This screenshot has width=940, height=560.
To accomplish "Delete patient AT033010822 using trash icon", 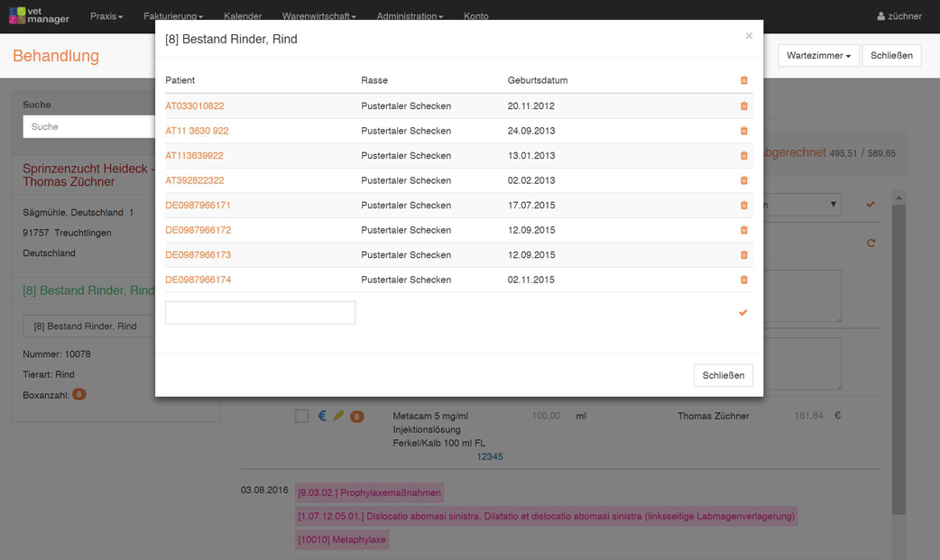I will pos(743,106).
